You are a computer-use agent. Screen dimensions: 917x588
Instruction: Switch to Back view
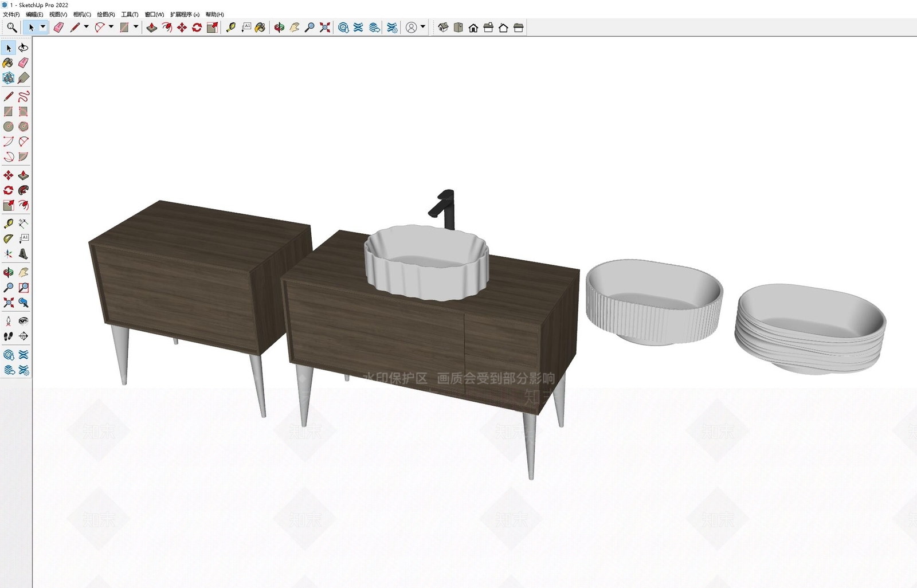point(503,28)
